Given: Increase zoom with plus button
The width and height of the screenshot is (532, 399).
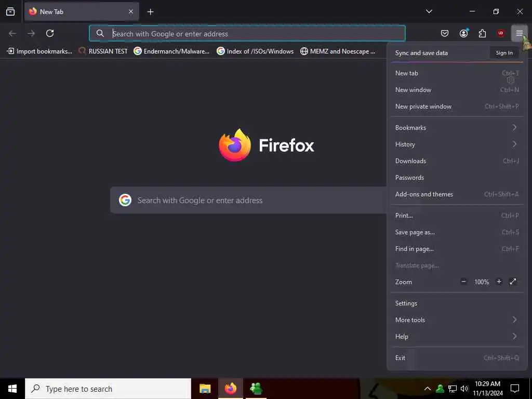Looking at the screenshot, I should [x=499, y=281].
